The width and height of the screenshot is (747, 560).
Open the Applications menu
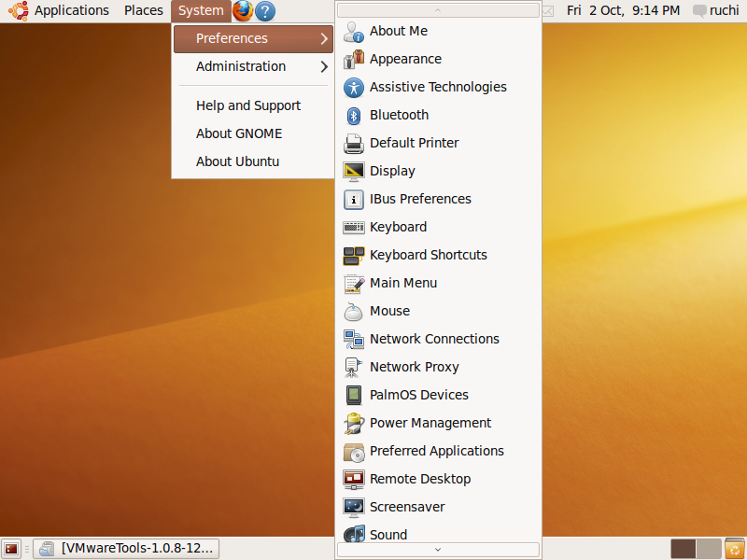[72, 10]
